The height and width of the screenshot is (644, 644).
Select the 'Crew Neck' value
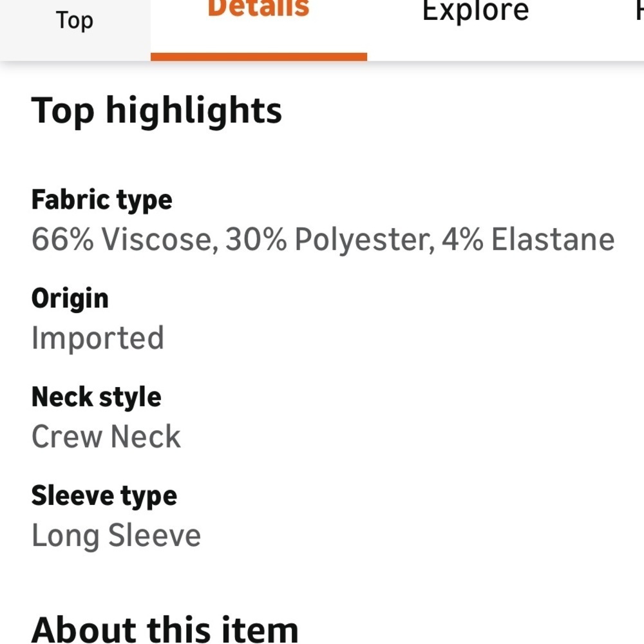pos(106,437)
